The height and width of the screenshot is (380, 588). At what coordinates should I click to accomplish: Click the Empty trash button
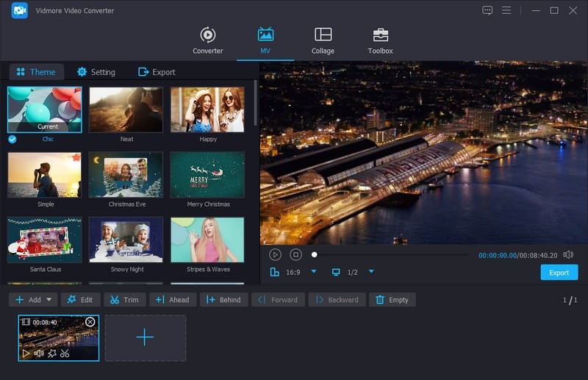[392, 300]
